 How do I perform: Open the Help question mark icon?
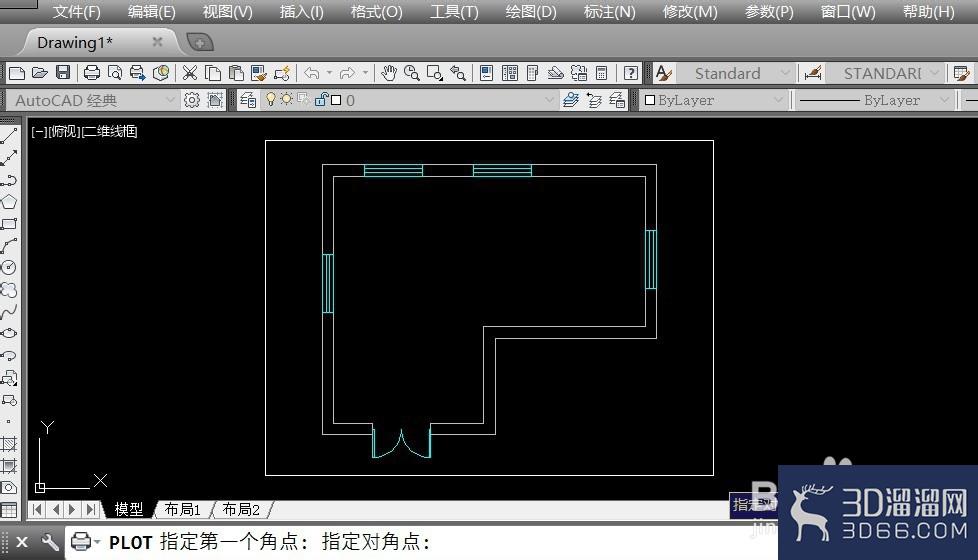(x=631, y=73)
